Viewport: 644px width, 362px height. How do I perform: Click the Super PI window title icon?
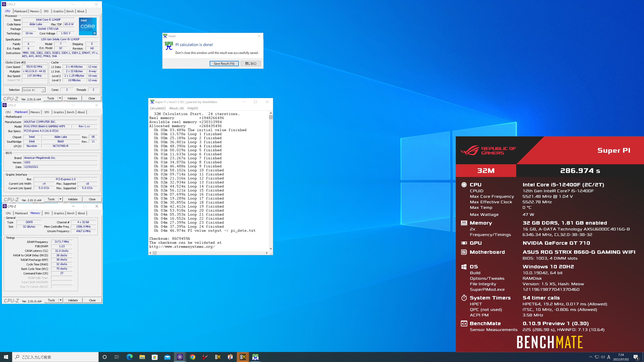click(152, 102)
